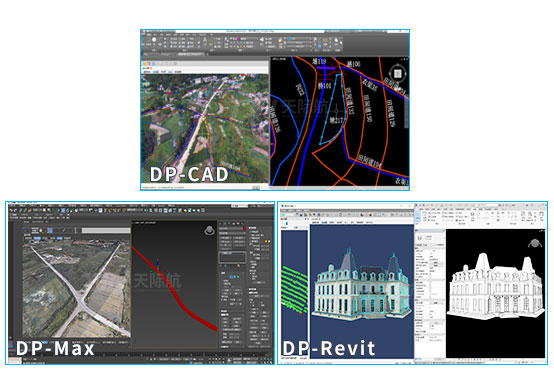The image size is (554, 382).
Task: Select the highlighted tab in DP-Revit viewer panel
Action: (324, 222)
